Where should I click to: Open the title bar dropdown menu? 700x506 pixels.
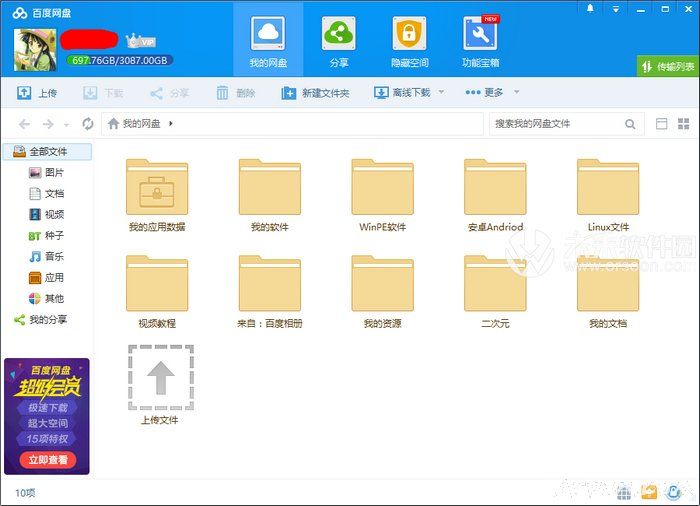pyautogui.click(x=616, y=9)
